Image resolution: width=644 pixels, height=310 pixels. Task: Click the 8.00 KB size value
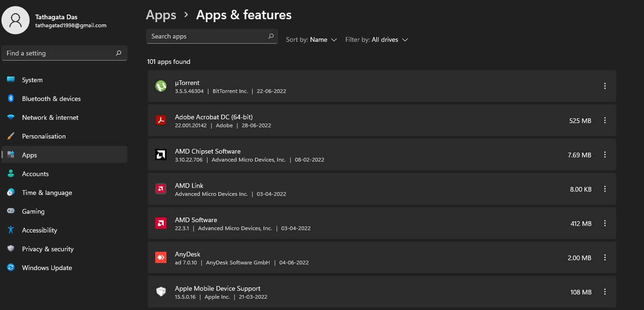[580, 189]
